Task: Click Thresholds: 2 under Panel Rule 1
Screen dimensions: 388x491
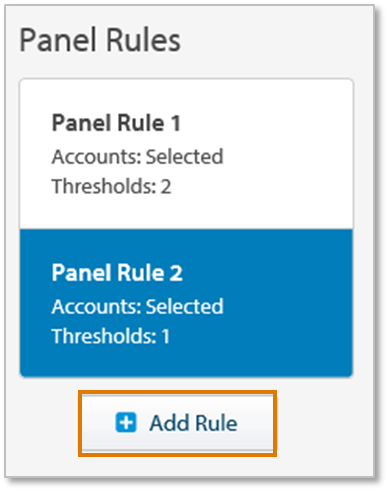Action: point(111,186)
